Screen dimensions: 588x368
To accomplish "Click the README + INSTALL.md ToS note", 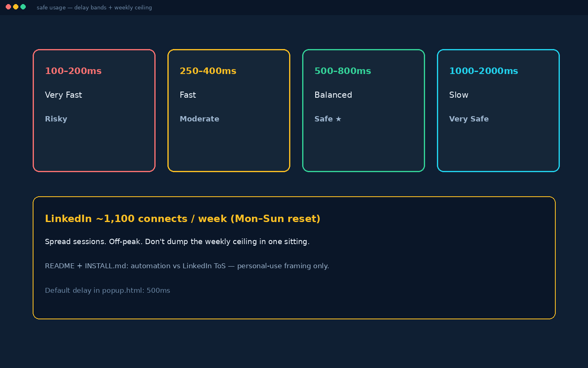I will pyautogui.click(x=187, y=266).
